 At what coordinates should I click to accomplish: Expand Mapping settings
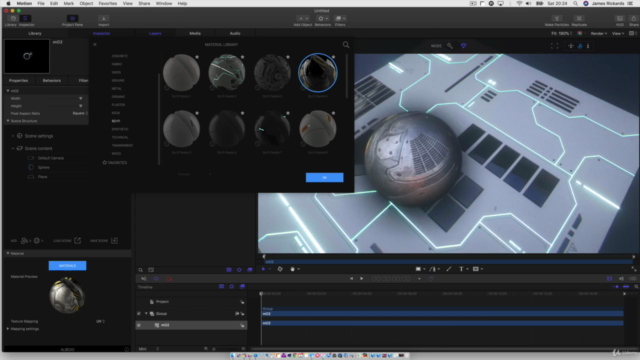(8, 329)
